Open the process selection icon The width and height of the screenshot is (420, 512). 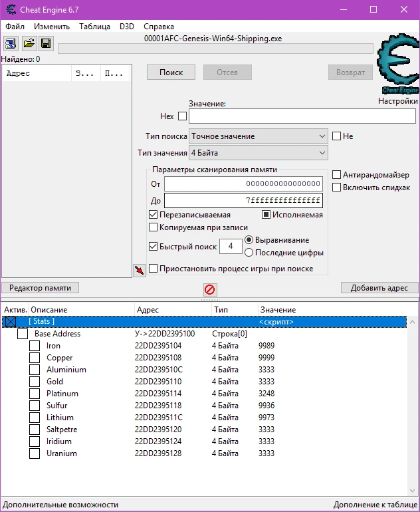(x=11, y=43)
